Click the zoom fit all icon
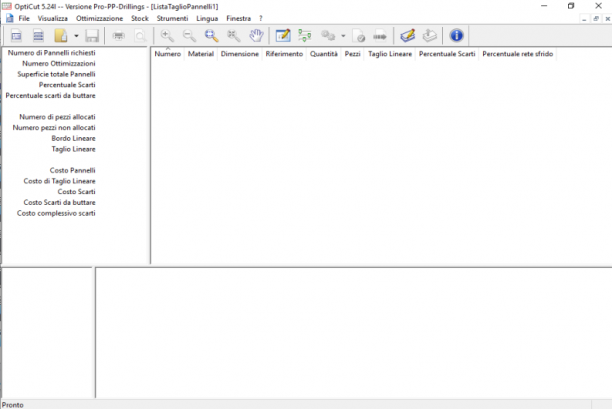 pos(234,36)
